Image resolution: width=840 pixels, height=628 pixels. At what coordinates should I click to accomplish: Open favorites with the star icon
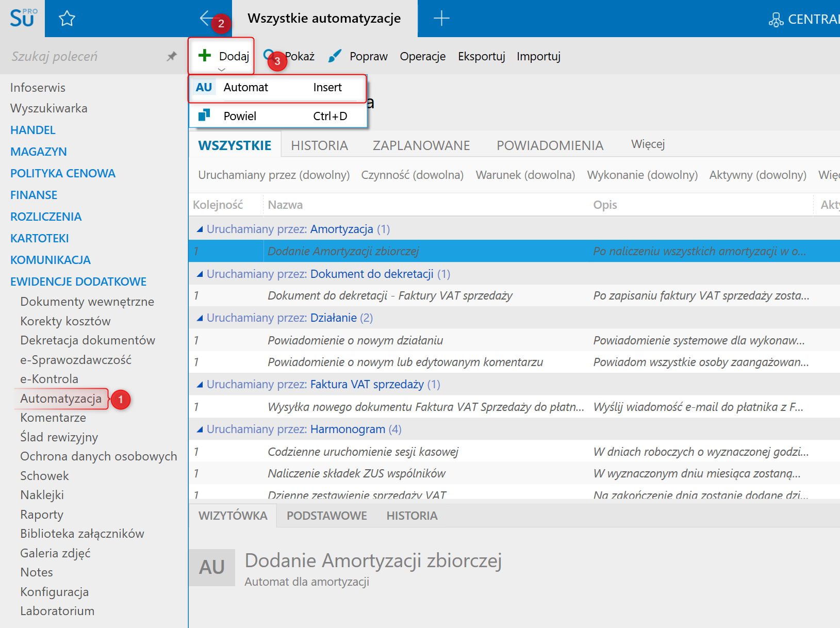coord(67,19)
